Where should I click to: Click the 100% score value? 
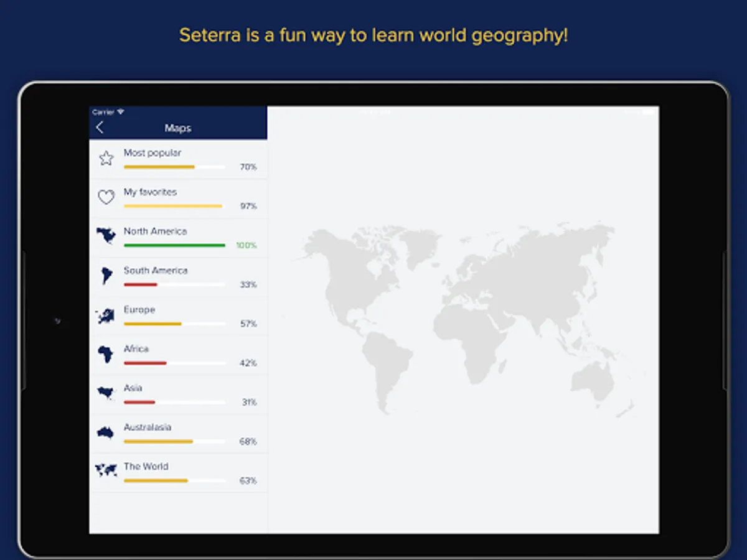(246, 245)
